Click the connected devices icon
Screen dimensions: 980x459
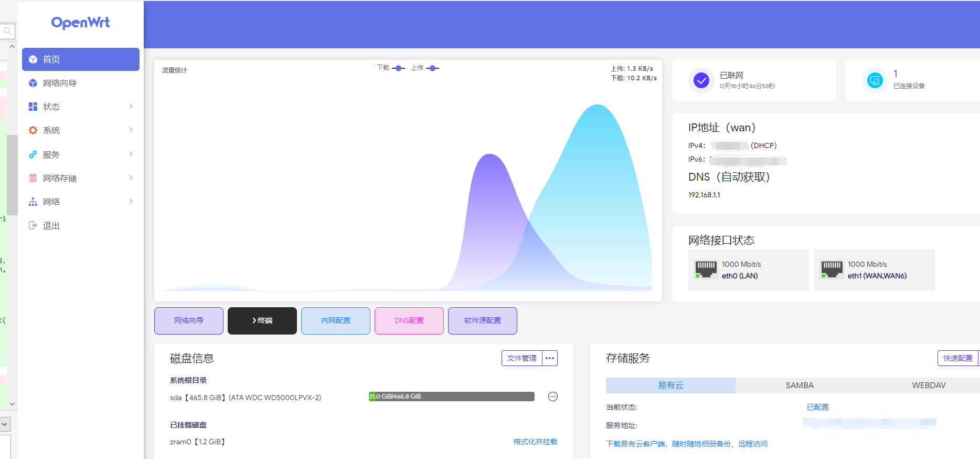[x=875, y=80]
